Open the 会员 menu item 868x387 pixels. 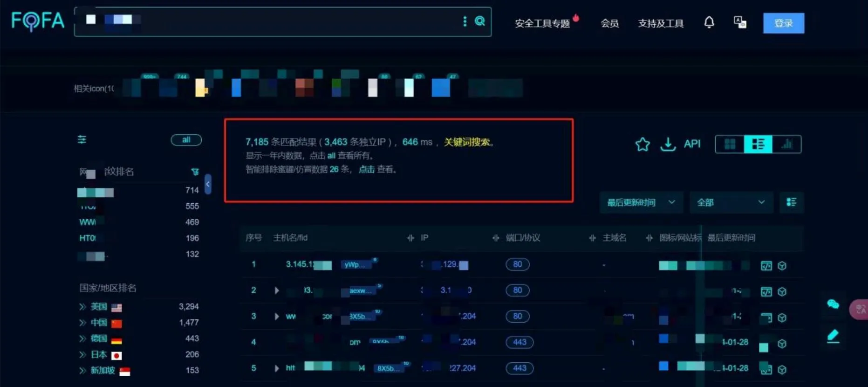point(609,23)
